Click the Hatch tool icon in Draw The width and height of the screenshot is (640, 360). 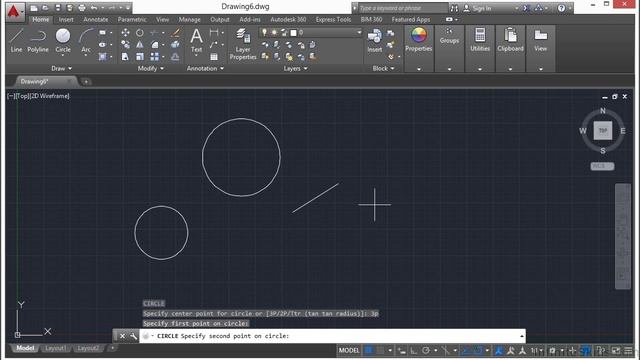coord(102,57)
